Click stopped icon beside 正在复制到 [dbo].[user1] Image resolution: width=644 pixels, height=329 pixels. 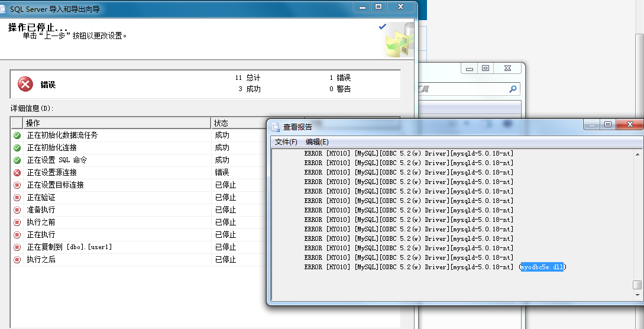(x=17, y=247)
